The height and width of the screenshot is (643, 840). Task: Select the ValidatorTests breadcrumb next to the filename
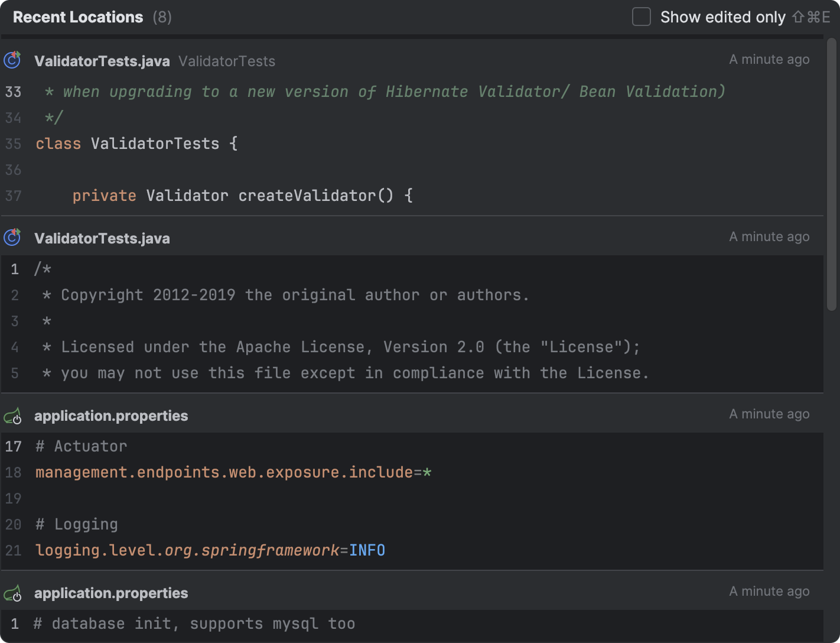[x=226, y=61]
